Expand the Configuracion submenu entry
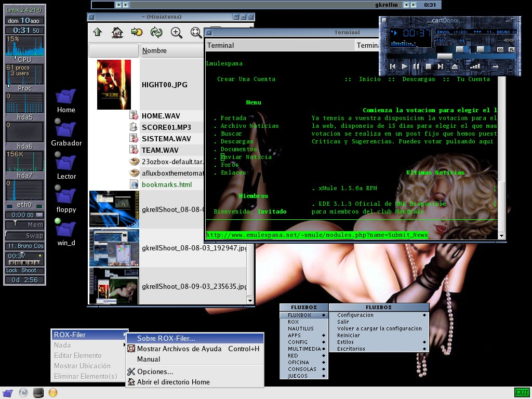 pos(379,315)
